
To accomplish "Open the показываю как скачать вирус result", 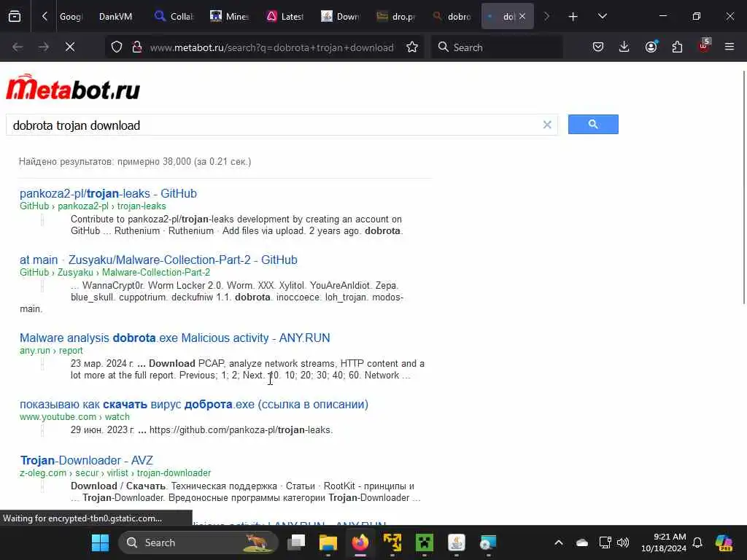I will 194,404.
